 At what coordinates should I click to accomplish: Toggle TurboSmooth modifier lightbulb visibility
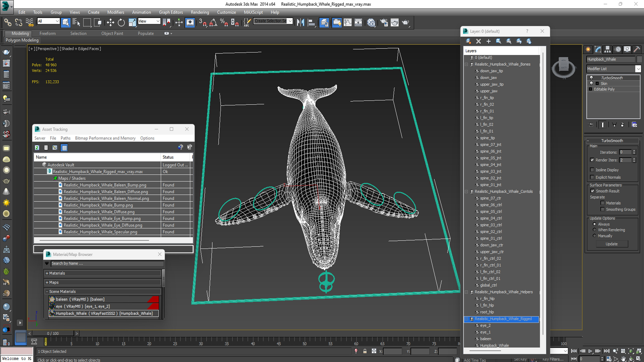coord(591,78)
